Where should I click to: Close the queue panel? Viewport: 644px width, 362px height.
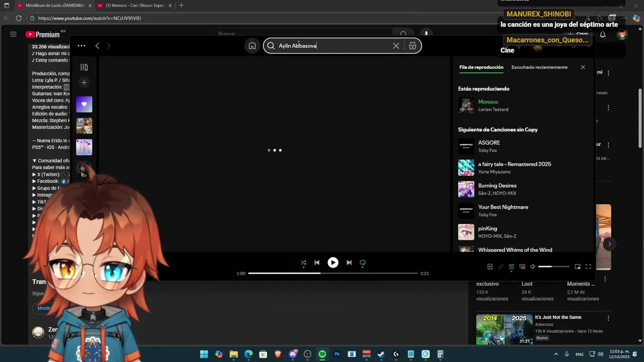tap(583, 67)
